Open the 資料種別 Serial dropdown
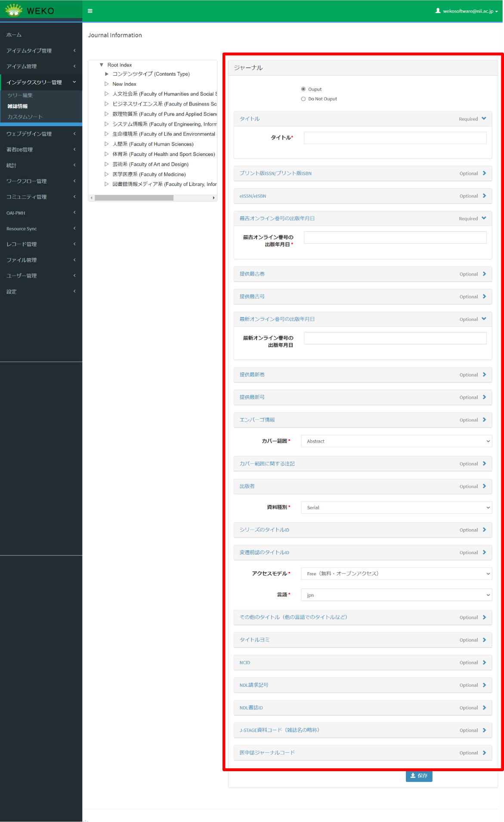Image resolution: width=504 pixels, height=822 pixels. tap(396, 508)
